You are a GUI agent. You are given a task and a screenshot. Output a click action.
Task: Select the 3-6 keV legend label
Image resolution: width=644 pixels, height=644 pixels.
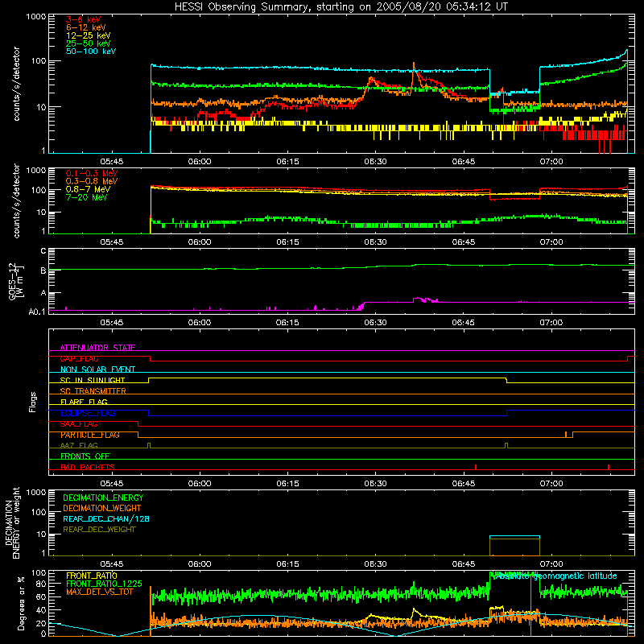[83, 19]
